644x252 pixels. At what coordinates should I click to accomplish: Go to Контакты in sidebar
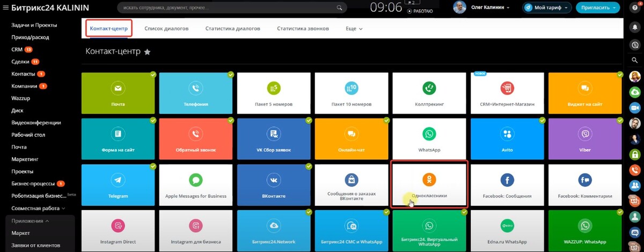click(x=24, y=73)
